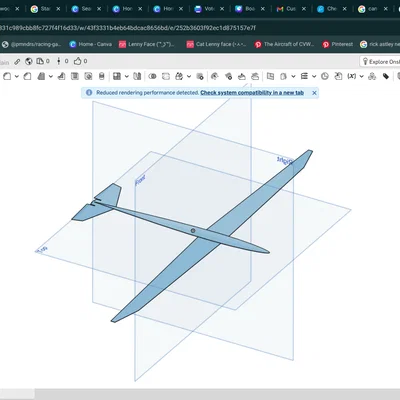Image resolution: width=400 pixels, height=400 pixels.
Task: Click the globe public-document icon
Action: [x=29, y=61]
